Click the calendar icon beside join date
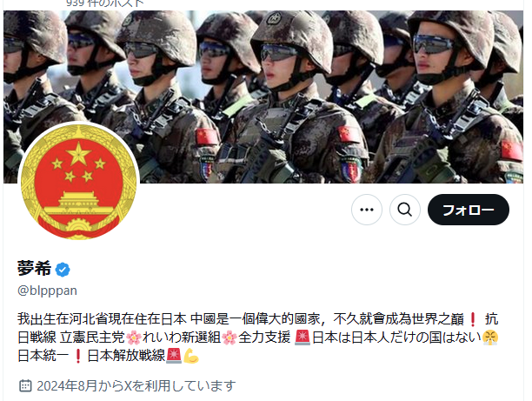 click(x=25, y=385)
